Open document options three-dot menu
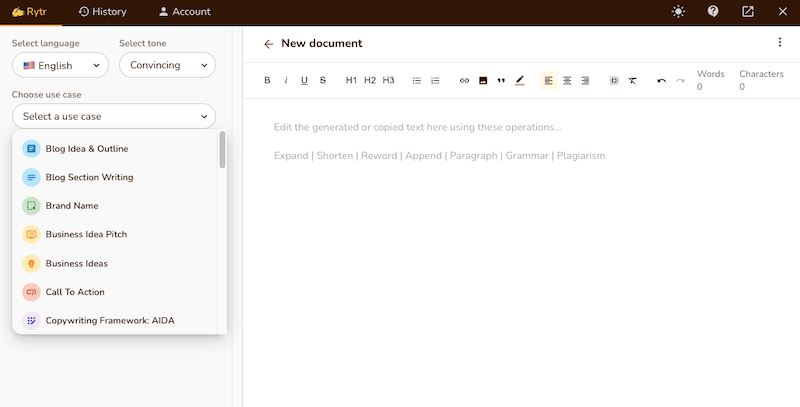This screenshot has width=800, height=407. tap(780, 42)
